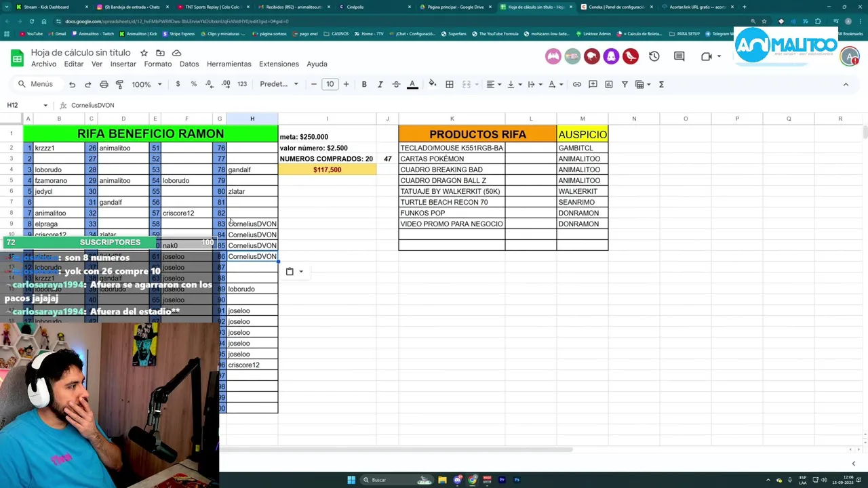Click the Google Sheets home logo
The height and width of the screenshot is (488, 868).
pos(17,57)
